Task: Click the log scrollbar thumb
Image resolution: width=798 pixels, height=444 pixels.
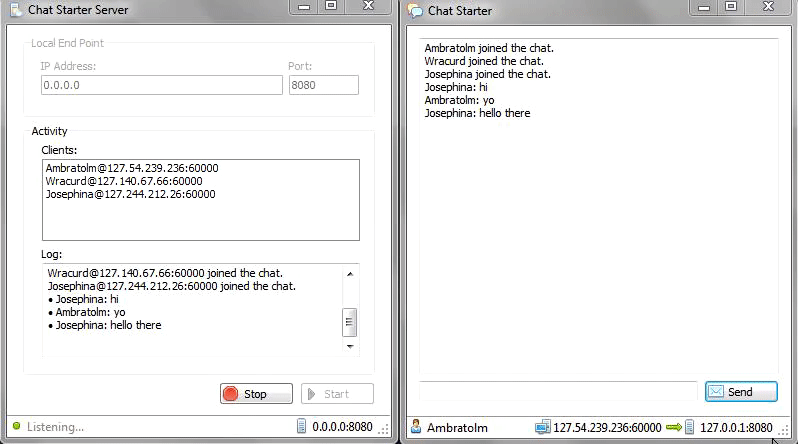Action: [x=350, y=322]
